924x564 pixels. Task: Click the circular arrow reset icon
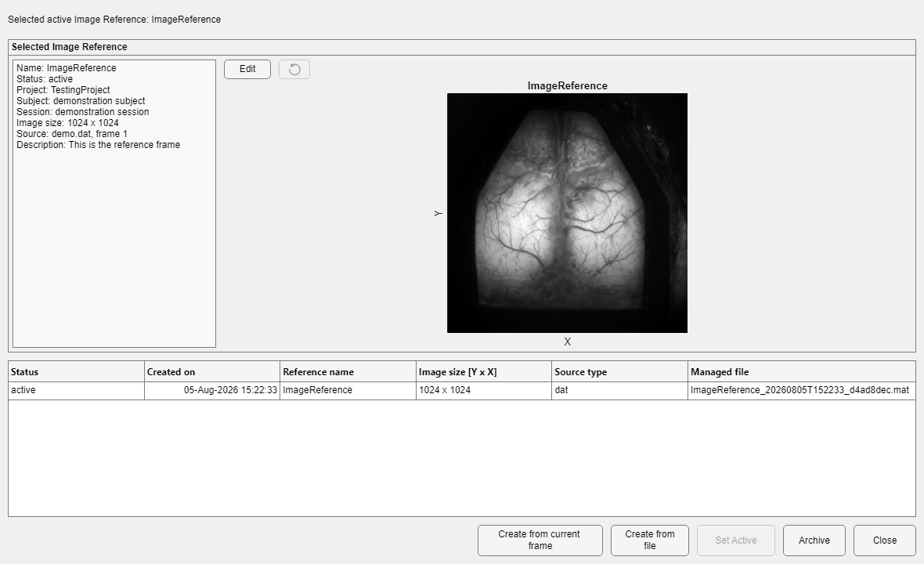click(294, 69)
